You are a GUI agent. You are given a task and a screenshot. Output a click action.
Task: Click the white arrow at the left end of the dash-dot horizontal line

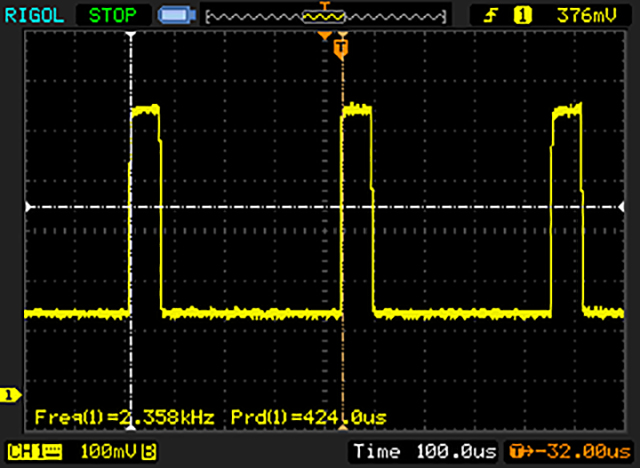pyautogui.click(x=29, y=207)
